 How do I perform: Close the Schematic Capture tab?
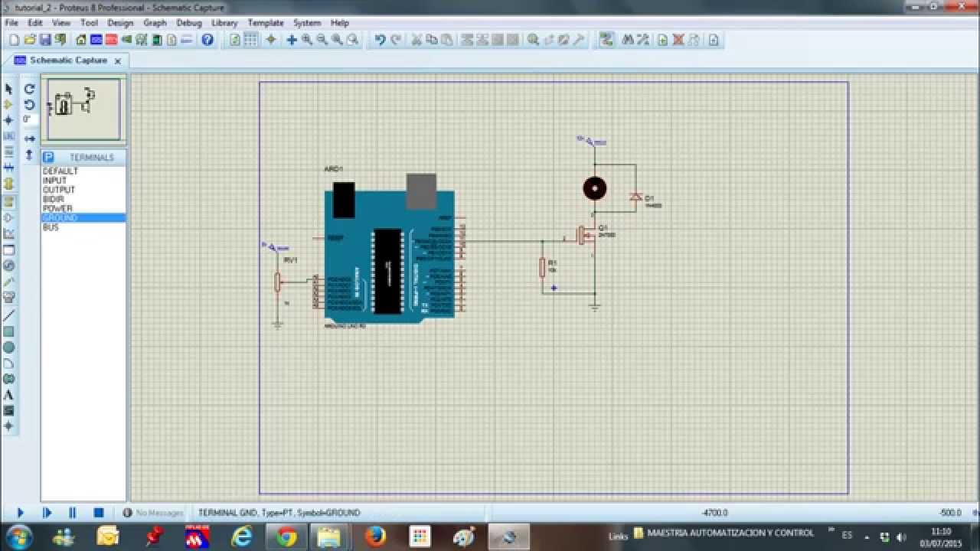point(118,60)
